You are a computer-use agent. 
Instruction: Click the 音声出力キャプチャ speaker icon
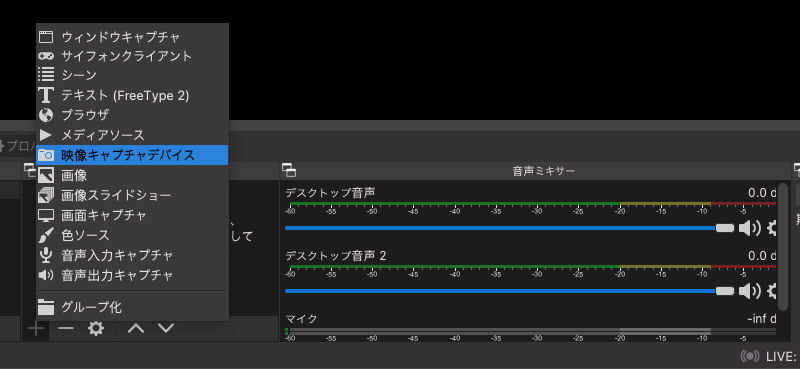(x=46, y=275)
